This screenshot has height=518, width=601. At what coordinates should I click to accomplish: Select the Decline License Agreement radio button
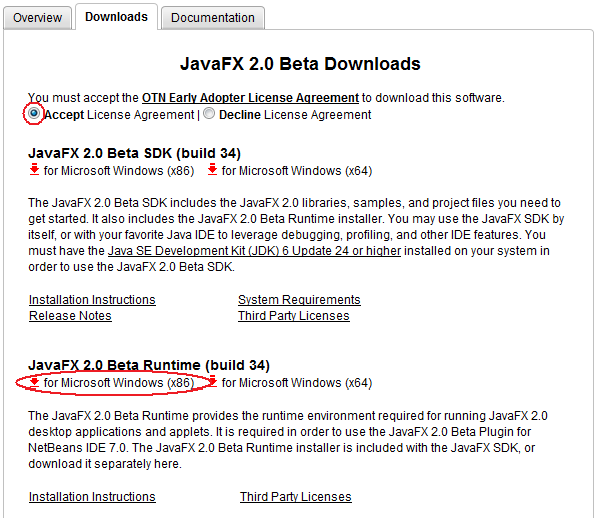pos(209,114)
